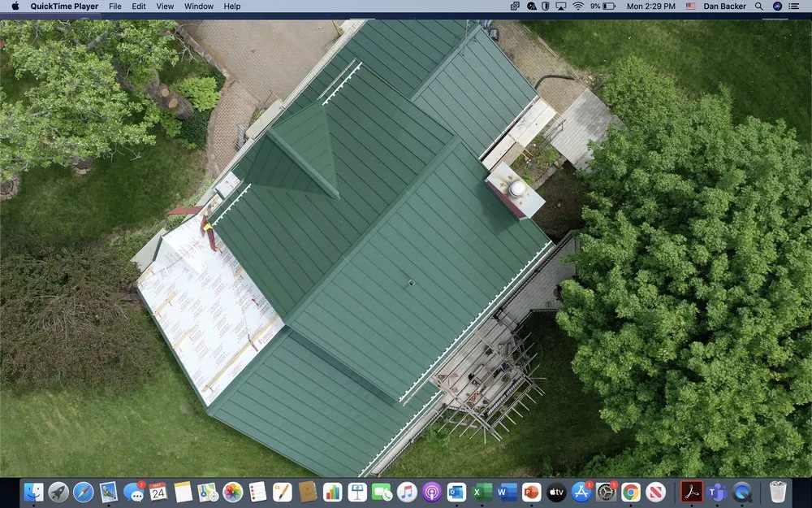Click the Spotlight search magnifier

pos(759,7)
